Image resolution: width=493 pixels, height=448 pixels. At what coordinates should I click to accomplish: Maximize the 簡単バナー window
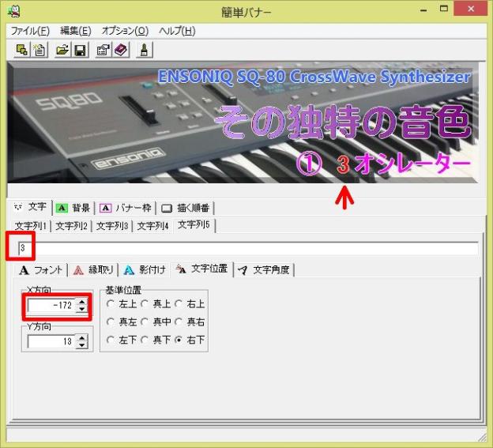(444, 9)
